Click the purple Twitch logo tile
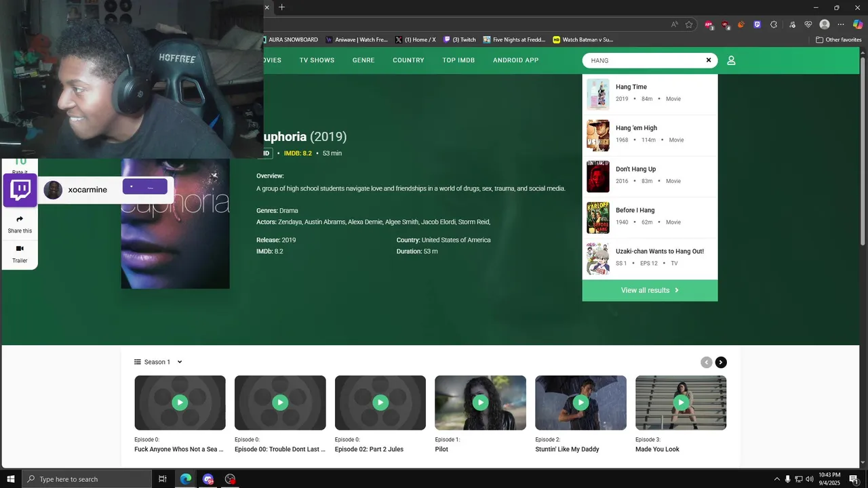This screenshot has height=488, width=868. pyautogui.click(x=20, y=190)
